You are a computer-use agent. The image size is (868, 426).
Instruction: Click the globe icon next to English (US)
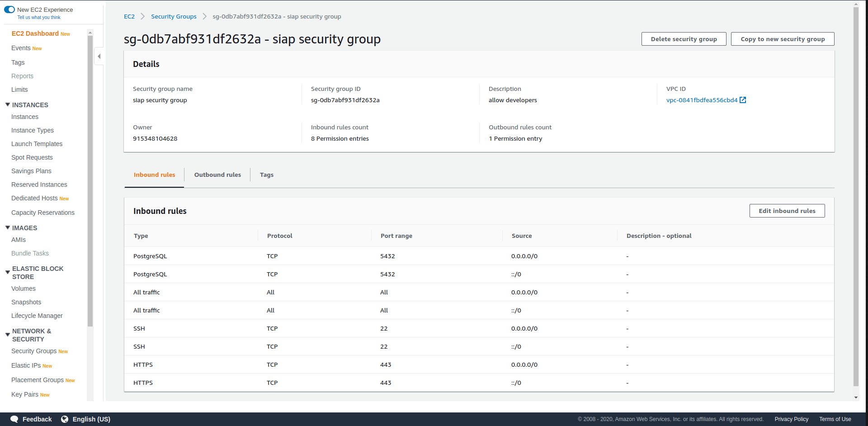(x=65, y=419)
